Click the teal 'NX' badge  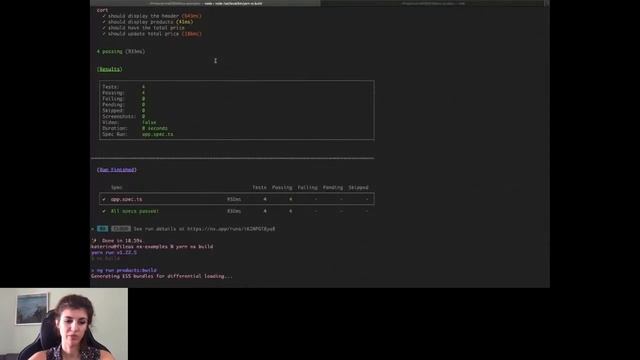[102, 229]
